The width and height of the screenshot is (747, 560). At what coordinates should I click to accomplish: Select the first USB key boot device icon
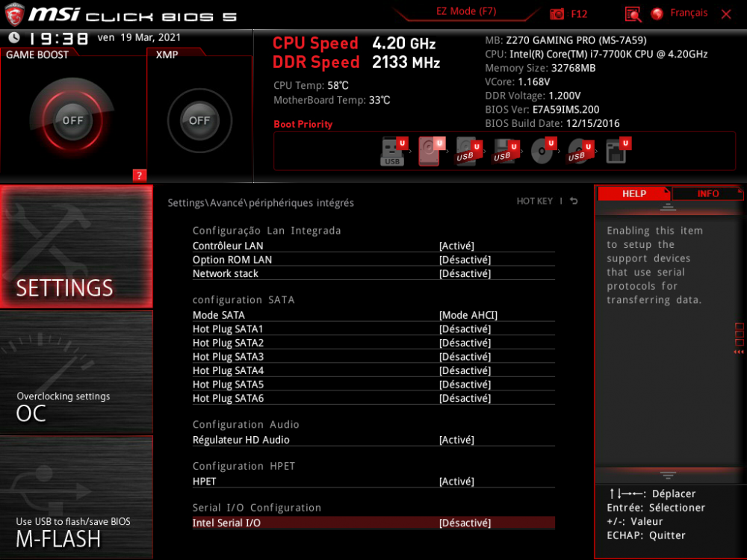(393, 151)
